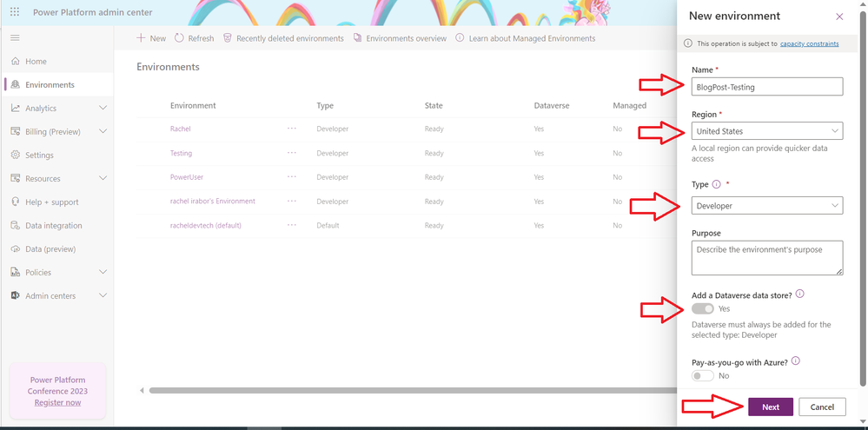
Task: Click the Cancel button
Action: (822, 407)
